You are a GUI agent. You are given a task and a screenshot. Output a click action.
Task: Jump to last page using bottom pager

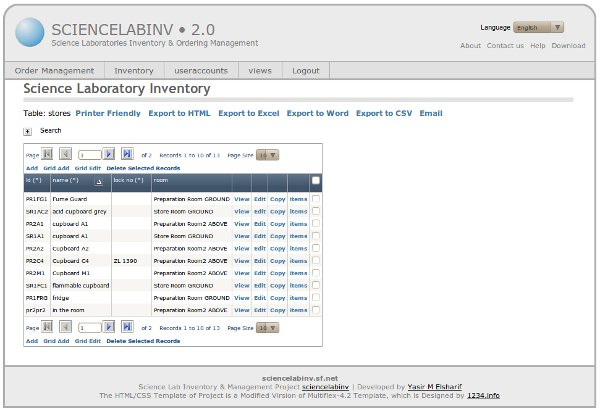[127, 327]
